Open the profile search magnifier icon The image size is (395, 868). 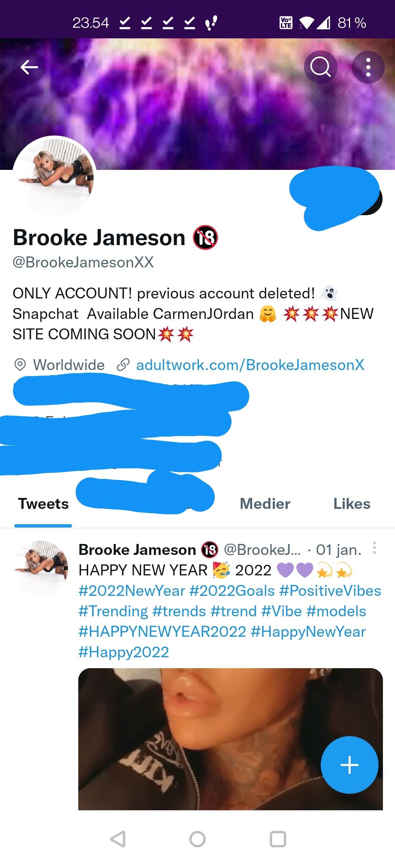pyautogui.click(x=321, y=67)
